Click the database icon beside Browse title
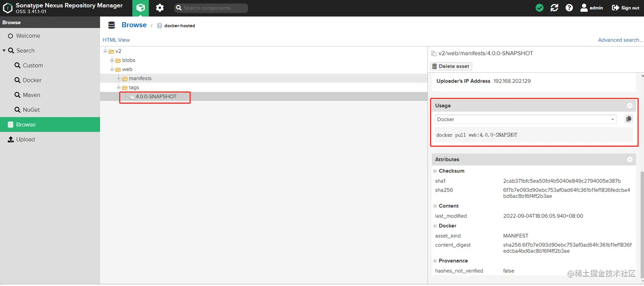This screenshot has height=286, width=644. pos(112,25)
